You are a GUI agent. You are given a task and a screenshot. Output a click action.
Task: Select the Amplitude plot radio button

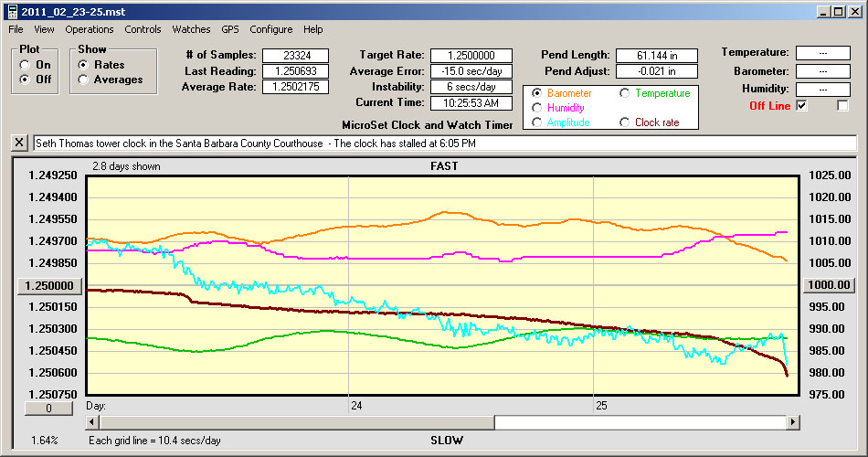pyautogui.click(x=537, y=122)
